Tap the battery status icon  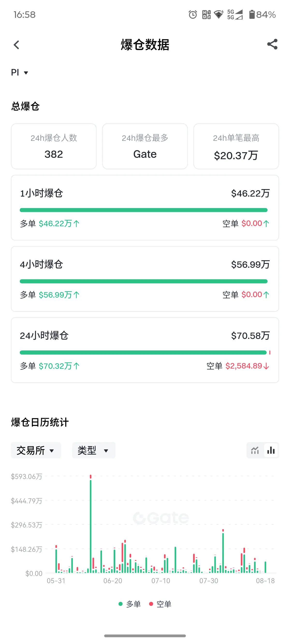tap(252, 14)
